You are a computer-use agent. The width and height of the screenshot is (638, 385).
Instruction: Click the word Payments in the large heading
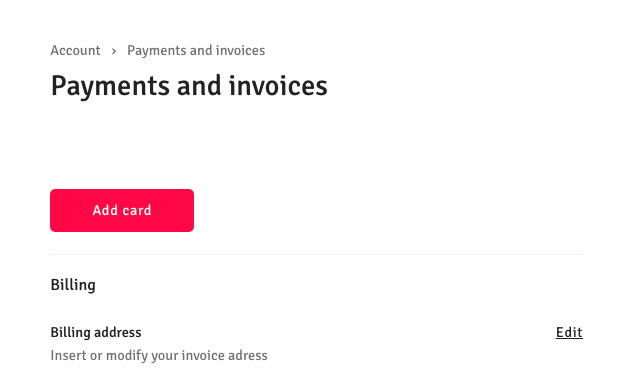[110, 86]
